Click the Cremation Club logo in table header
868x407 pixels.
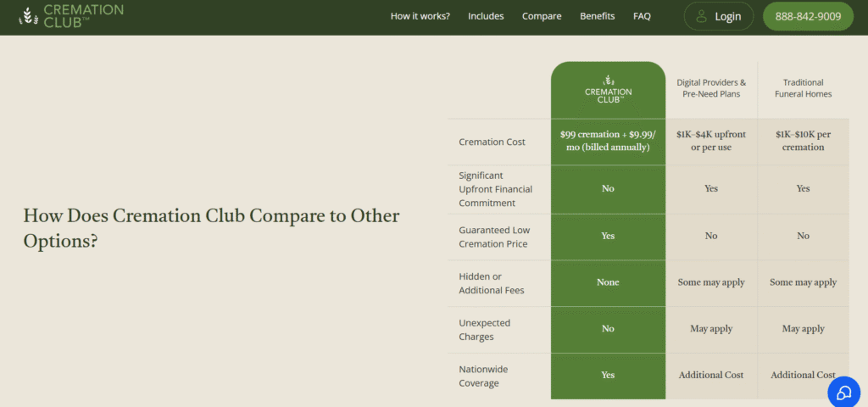608,88
